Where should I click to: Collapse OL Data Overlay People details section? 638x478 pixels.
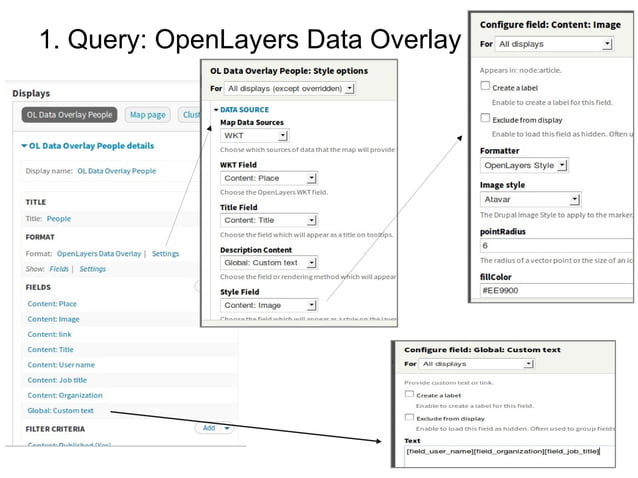pyautogui.click(x=88, y=146)
